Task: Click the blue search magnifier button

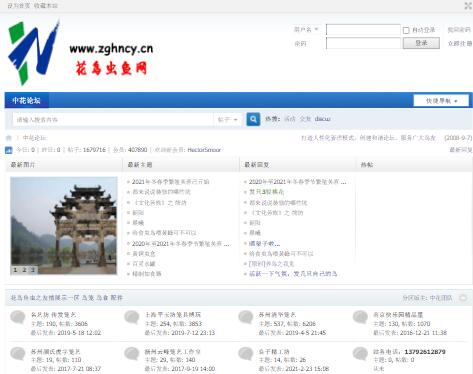Action: click(253, 119)
